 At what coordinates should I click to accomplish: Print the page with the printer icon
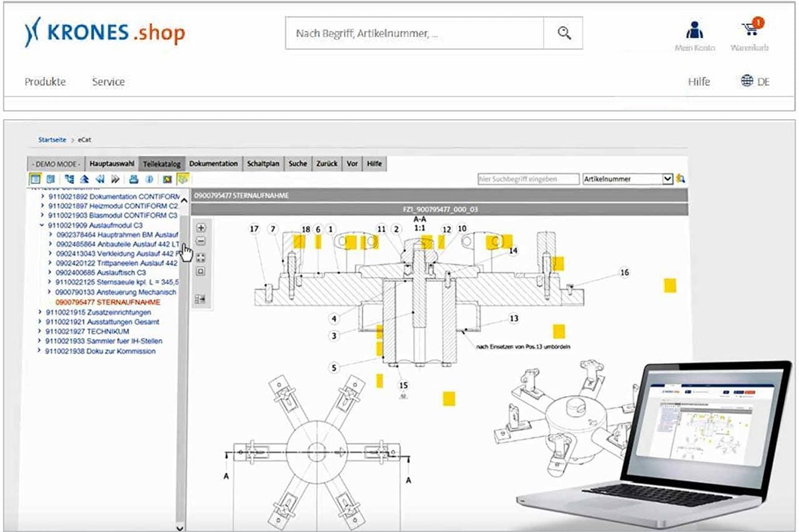(x=134, y=179)
